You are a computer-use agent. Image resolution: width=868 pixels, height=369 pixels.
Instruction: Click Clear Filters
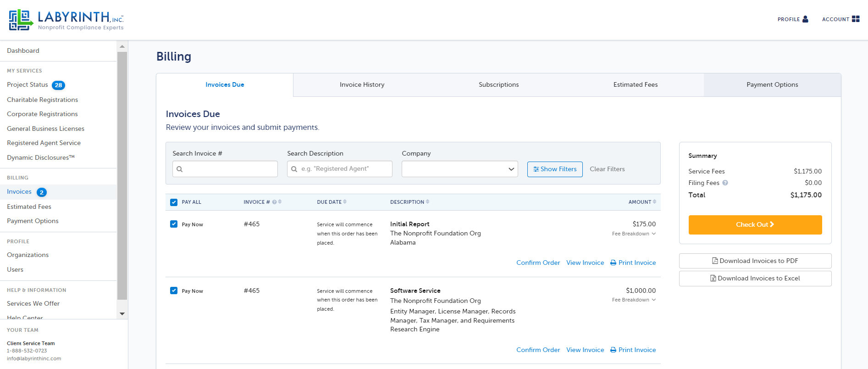coord(607,169)
